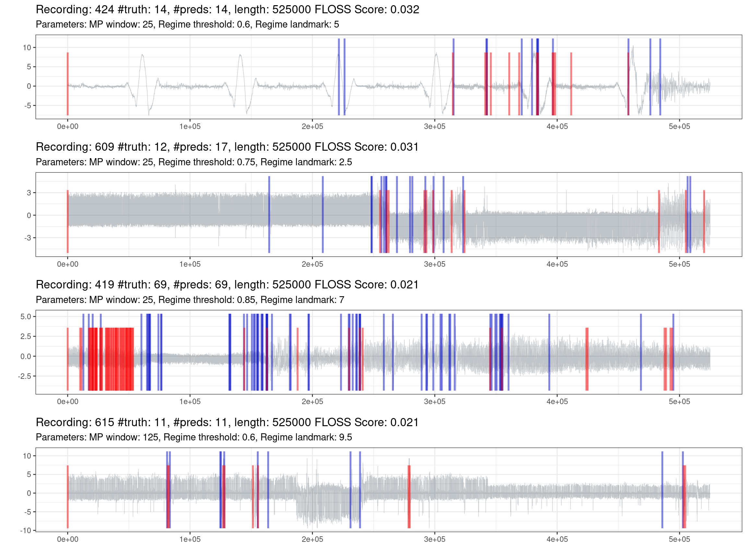The height and width of the screenshot is (560, 747).
Task: Click blue marker near 2.1e+05 in Recording 609
Action: [323, 215]
